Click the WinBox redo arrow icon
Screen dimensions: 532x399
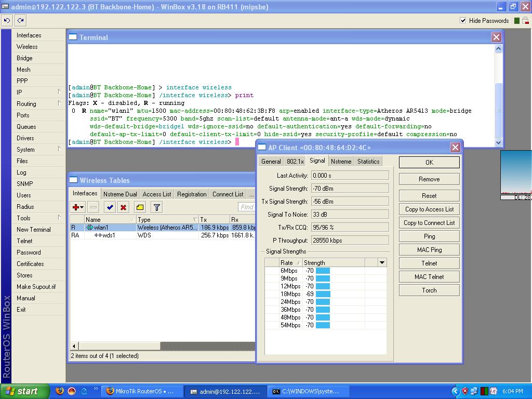(21, 21)
